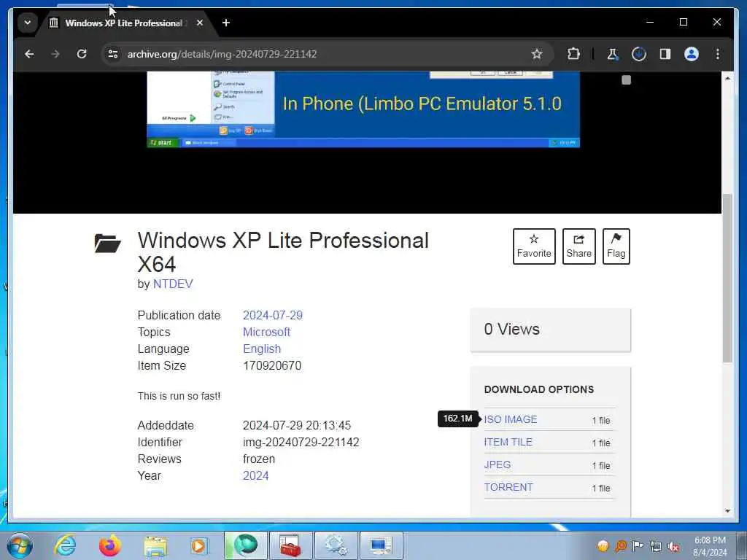Screen dimensions: 747x560
Task: Open Chrome Labs flask icon
Action: [612, 54]
